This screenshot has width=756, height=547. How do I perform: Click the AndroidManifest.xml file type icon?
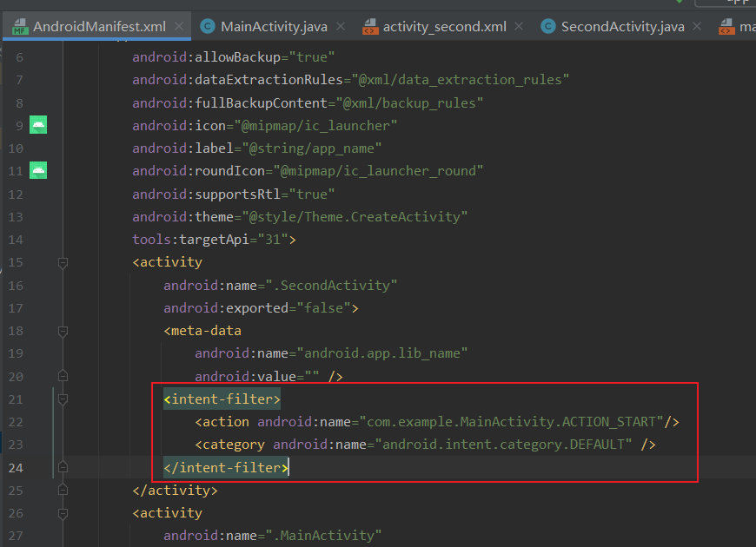20,27
